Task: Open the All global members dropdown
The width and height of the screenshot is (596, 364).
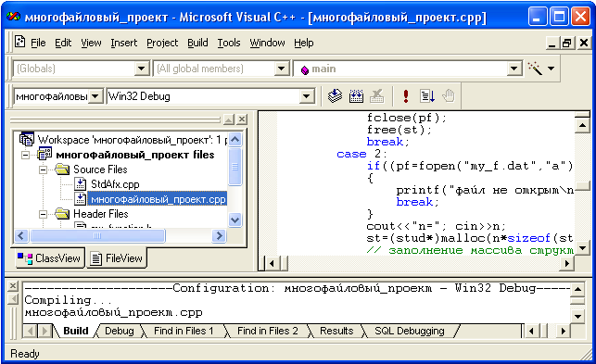Action: (281, 69)
